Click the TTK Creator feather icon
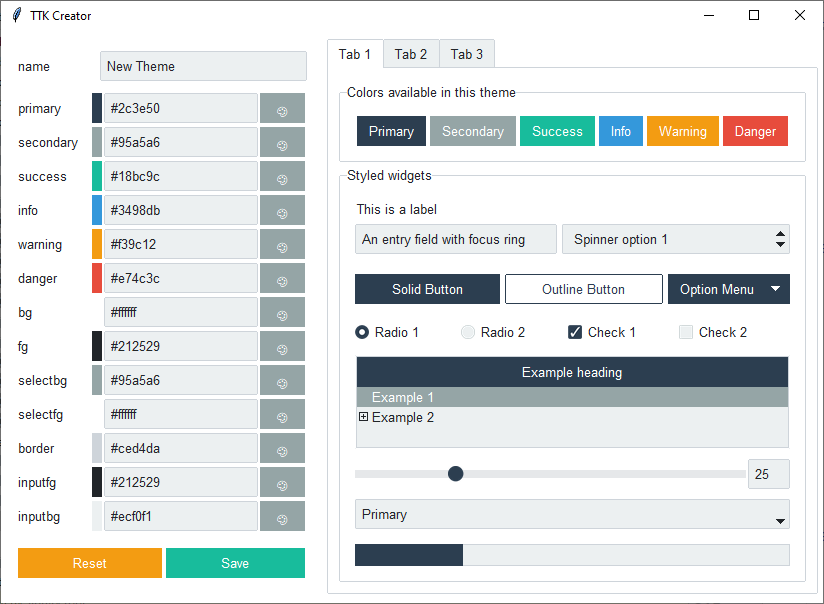 click(17, 15)
